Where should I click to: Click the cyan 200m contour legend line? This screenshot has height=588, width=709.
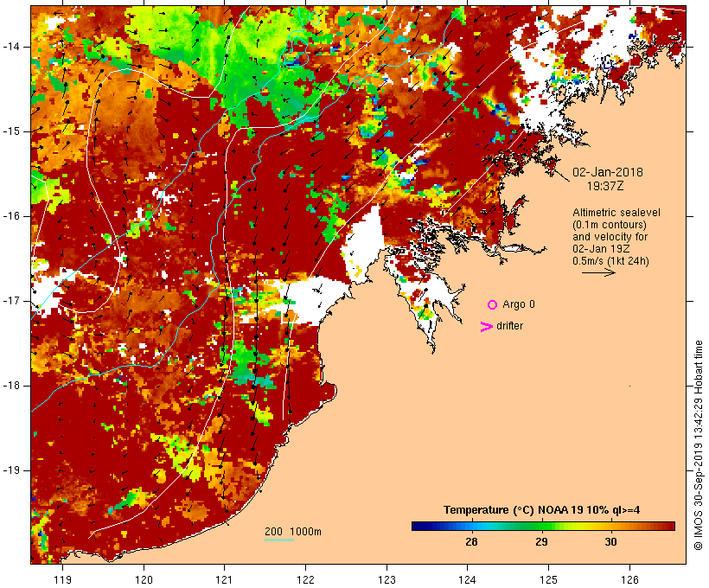[x=279, y=540]
